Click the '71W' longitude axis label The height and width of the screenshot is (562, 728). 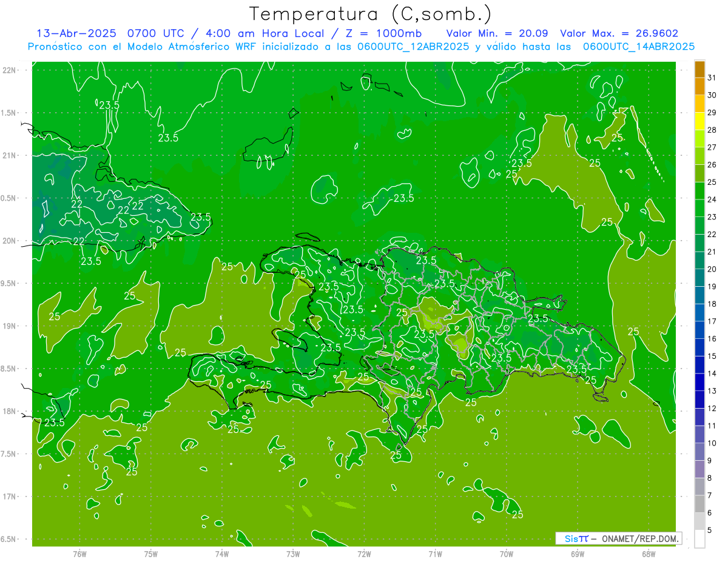pos(435,554)
